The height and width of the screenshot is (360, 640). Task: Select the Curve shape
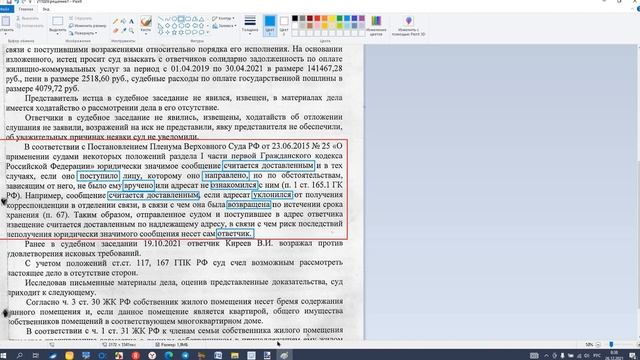(x=167, y=19)
